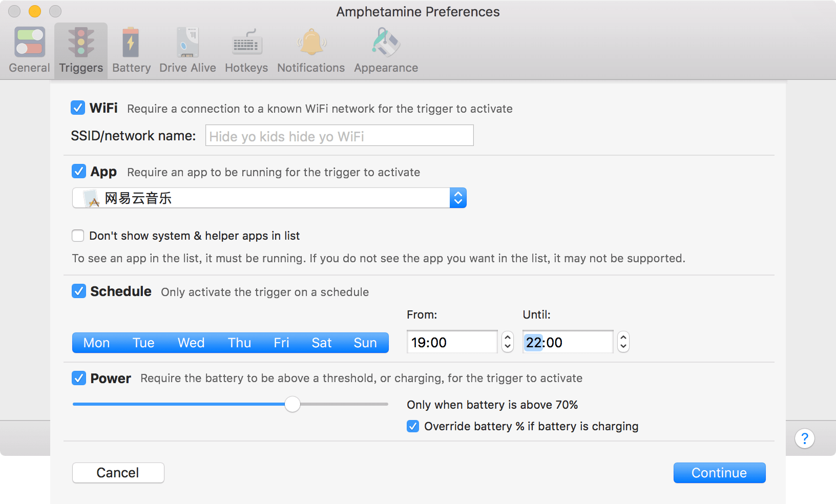Click the help question mark button

tap(804, 438)
